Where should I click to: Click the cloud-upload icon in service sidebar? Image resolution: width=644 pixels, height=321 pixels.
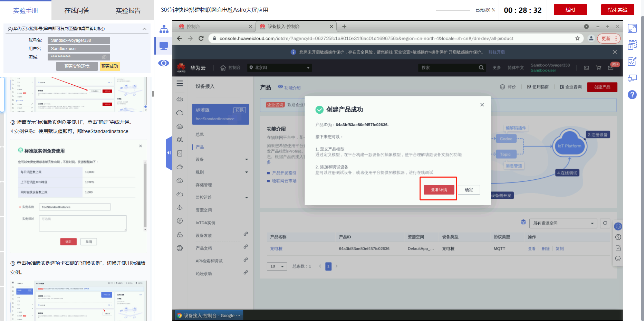point(180,180)
